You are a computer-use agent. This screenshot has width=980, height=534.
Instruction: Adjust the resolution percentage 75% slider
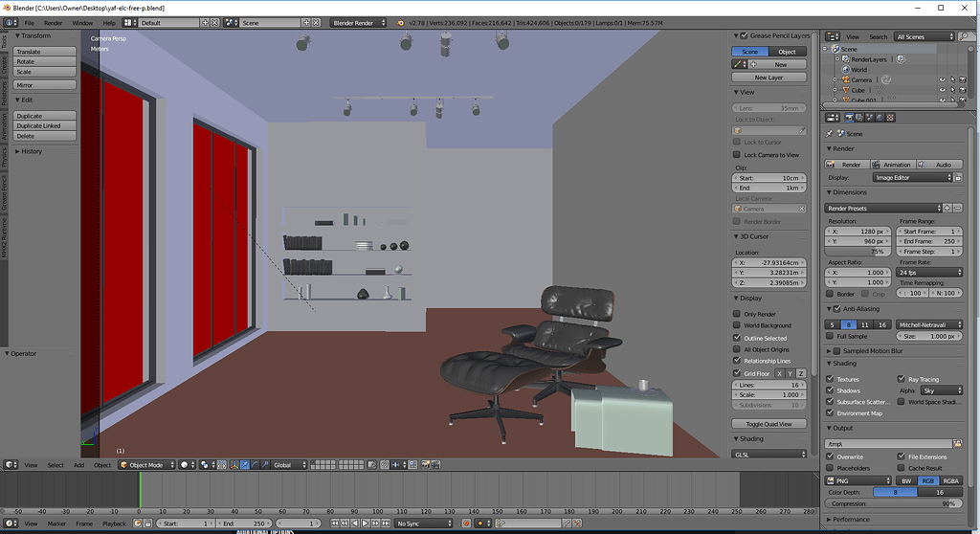(858, 252)
